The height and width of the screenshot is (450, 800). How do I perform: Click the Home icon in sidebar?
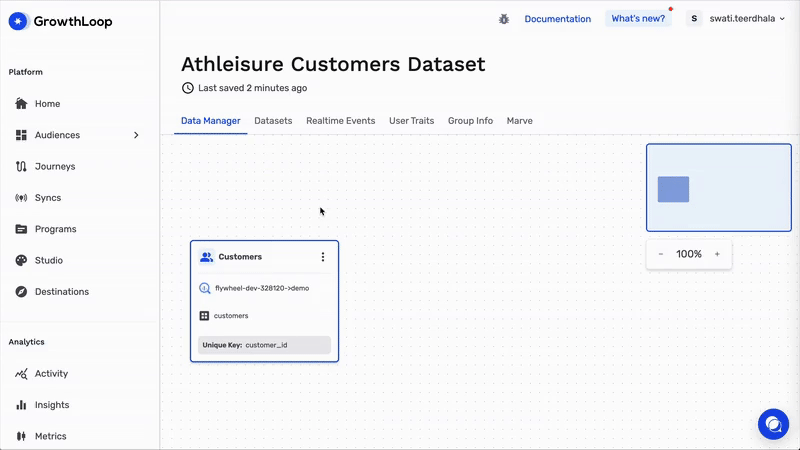tap(22, 104)
